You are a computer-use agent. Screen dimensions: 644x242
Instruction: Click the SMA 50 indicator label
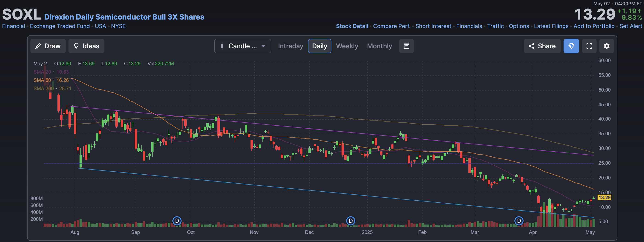42,80
